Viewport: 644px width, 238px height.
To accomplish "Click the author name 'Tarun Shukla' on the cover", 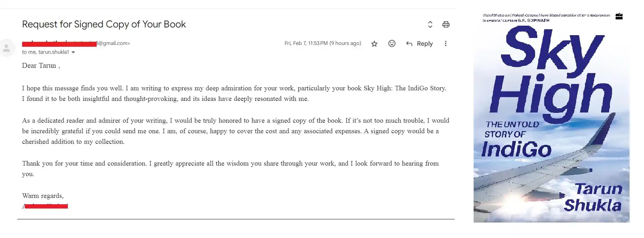I will tap(593, 197).
